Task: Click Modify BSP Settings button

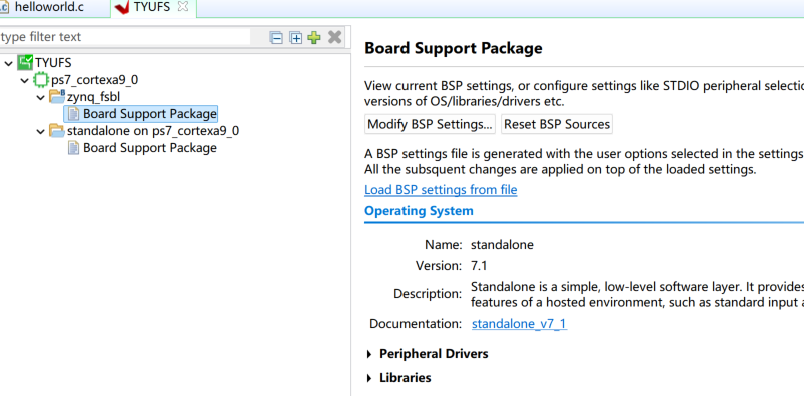Action: (430, 124)
